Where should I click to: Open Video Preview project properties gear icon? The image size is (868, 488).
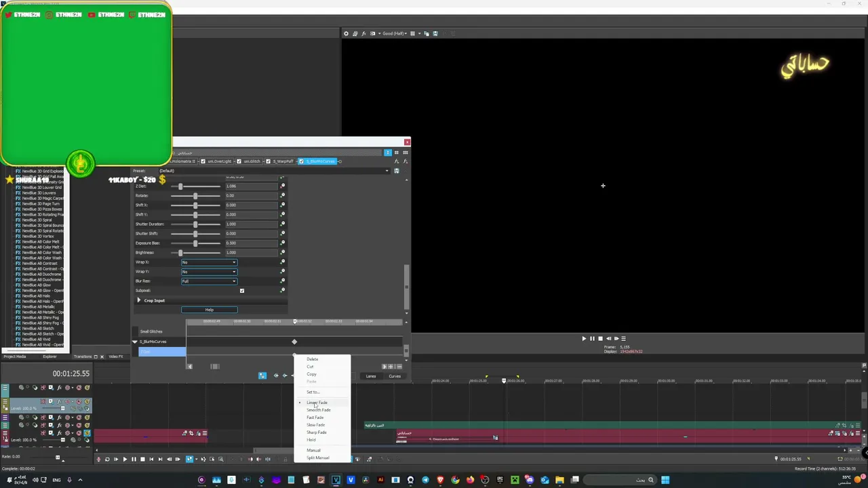click(x=346, y=33)
